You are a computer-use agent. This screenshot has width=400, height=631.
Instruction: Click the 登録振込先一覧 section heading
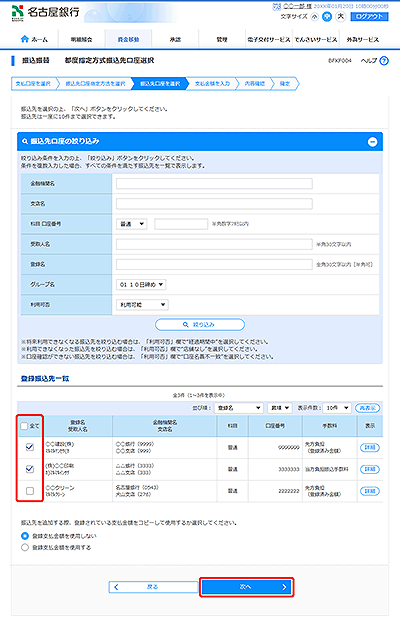(45, 379)
